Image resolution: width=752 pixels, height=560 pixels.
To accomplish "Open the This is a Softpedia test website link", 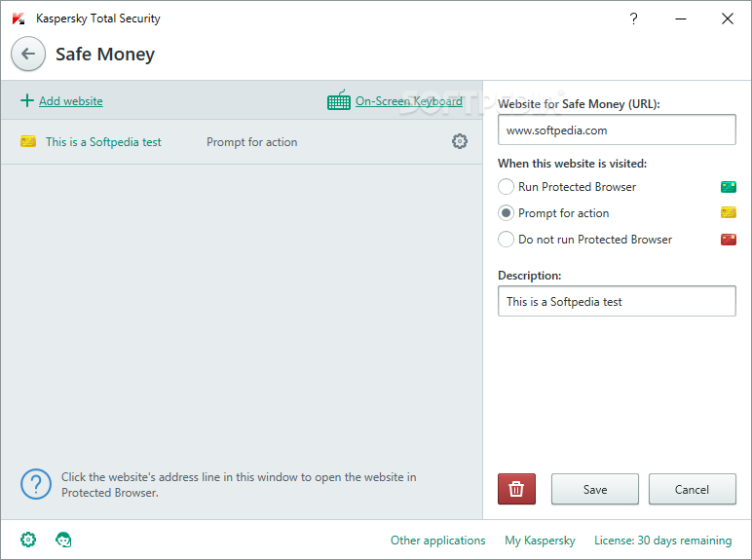I will [103, 142].
